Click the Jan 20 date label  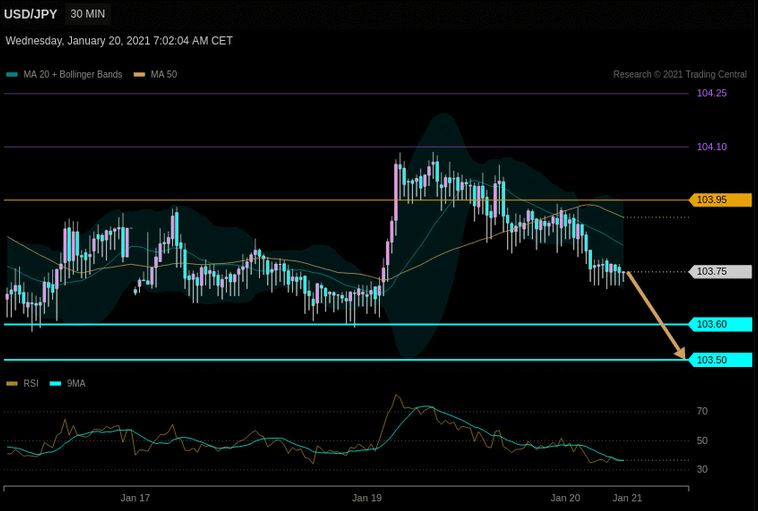tap(565, 498)
